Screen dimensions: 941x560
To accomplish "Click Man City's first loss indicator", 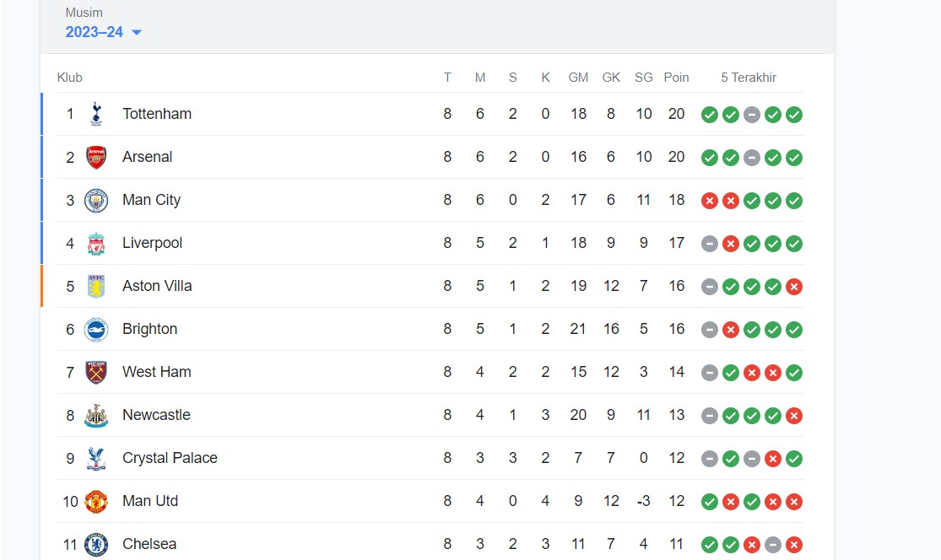I will pyautogui.click(x=710, y=201).
